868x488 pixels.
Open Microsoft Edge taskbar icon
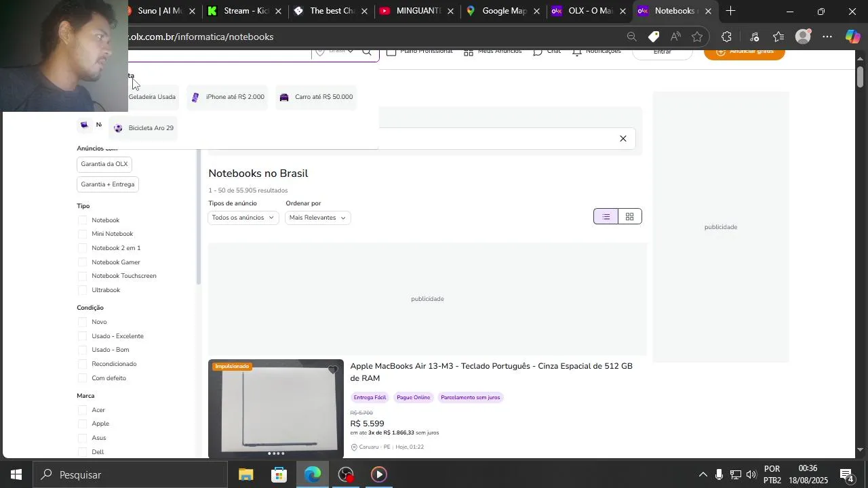tap(313, 474)
